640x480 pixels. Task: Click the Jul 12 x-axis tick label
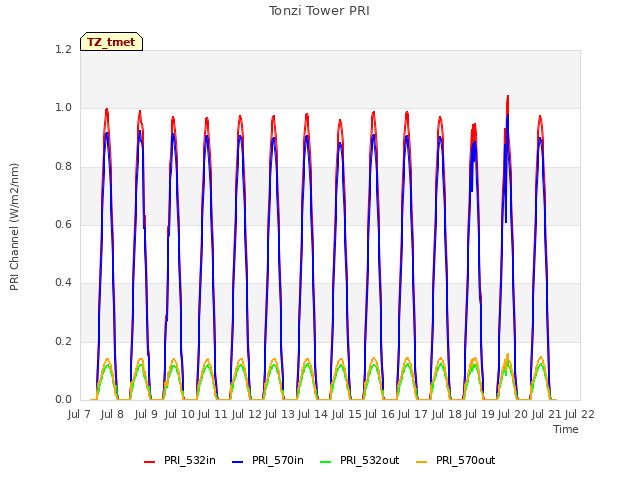247,415
